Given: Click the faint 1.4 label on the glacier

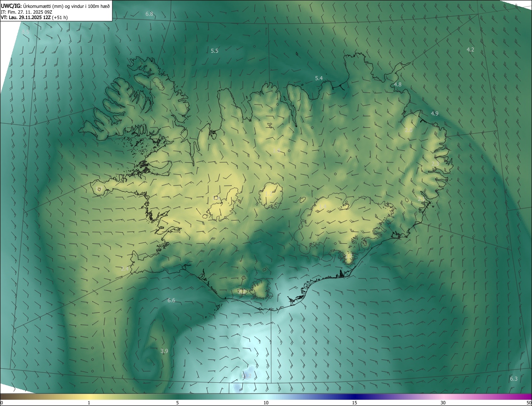Looking at the screenshot, I should pos(322,206).
